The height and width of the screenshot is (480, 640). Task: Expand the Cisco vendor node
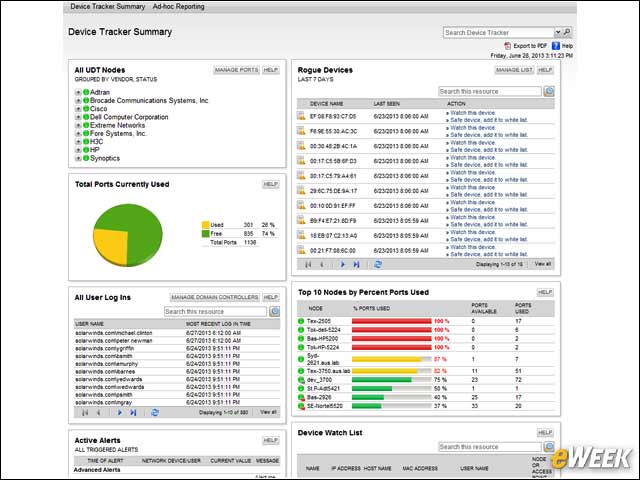click(x=78, y=109)
